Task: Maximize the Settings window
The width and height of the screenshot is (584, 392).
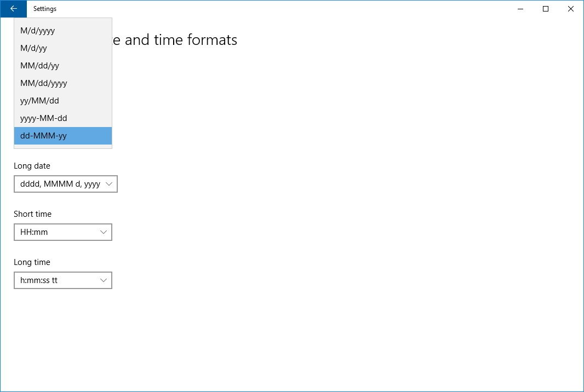Action: (546, 9)
